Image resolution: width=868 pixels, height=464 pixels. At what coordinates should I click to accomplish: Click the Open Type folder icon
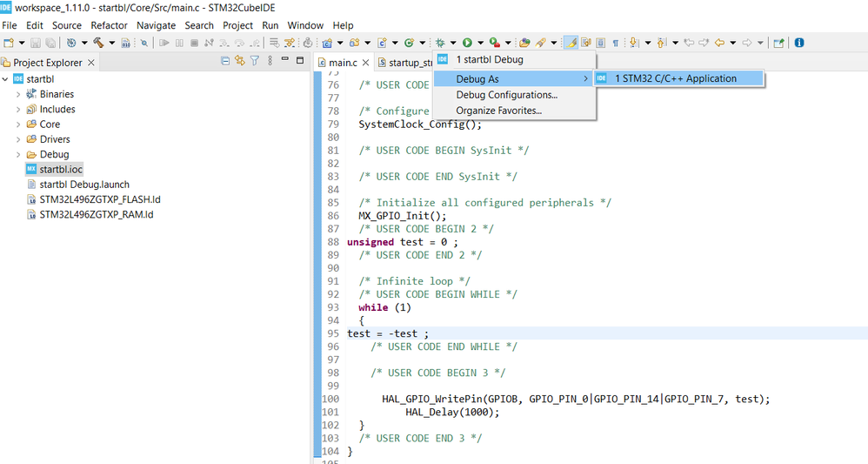coord(524,43)
